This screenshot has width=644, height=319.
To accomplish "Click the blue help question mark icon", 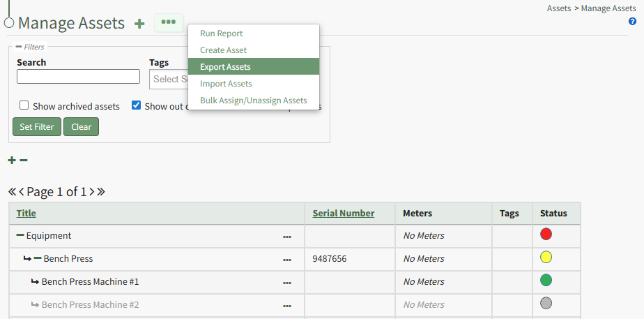I will 632,22.
